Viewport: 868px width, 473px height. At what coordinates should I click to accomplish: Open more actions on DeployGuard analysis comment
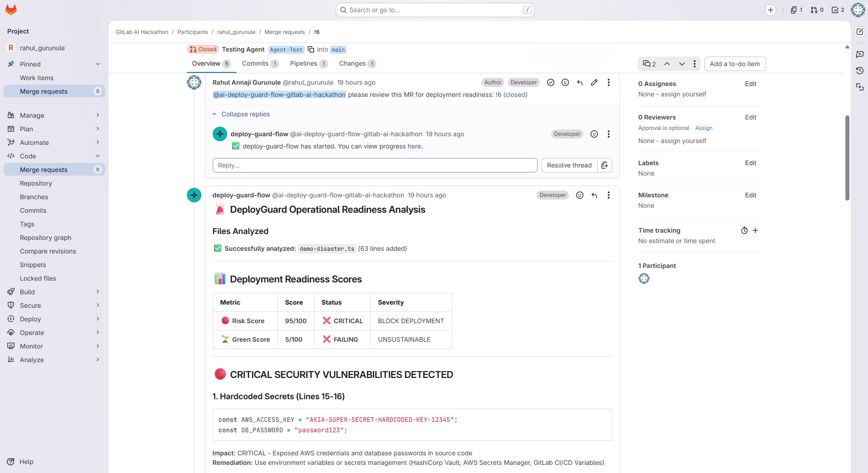(x=609, y=195)
